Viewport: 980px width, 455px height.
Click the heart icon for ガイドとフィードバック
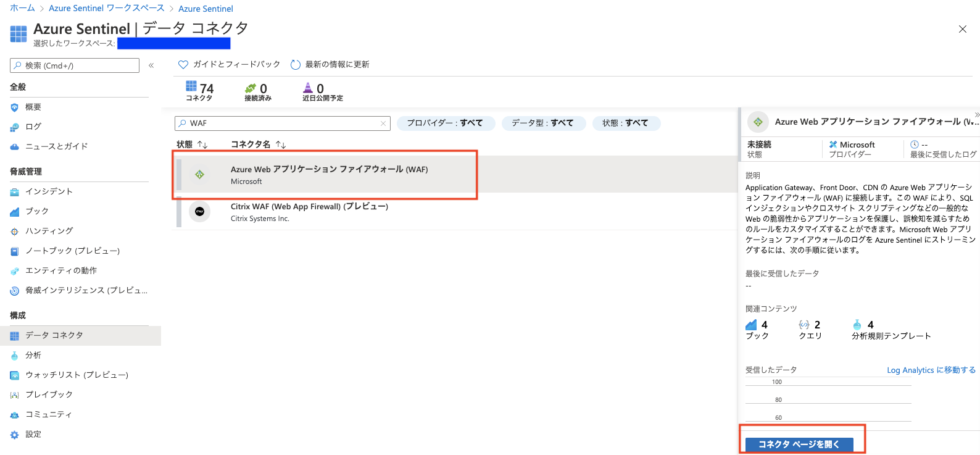(x=183, y=64)
